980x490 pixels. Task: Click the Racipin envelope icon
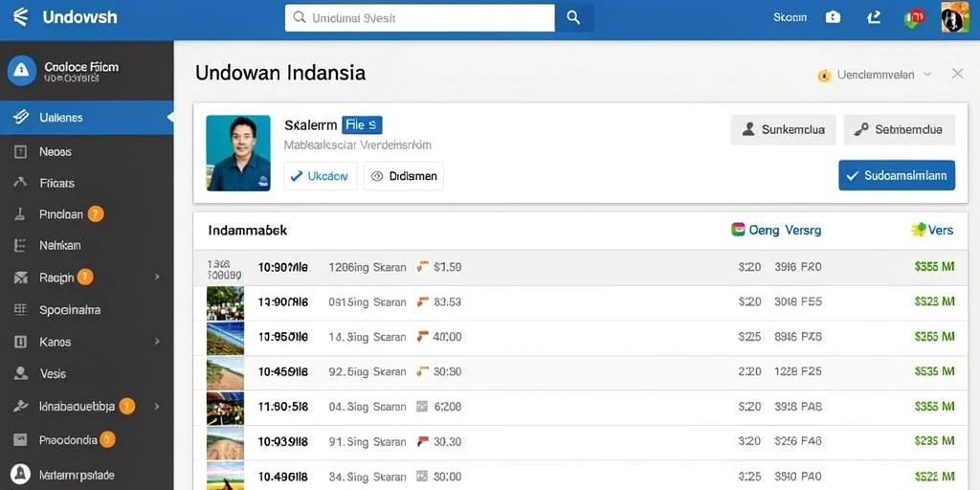click(21, 277)
